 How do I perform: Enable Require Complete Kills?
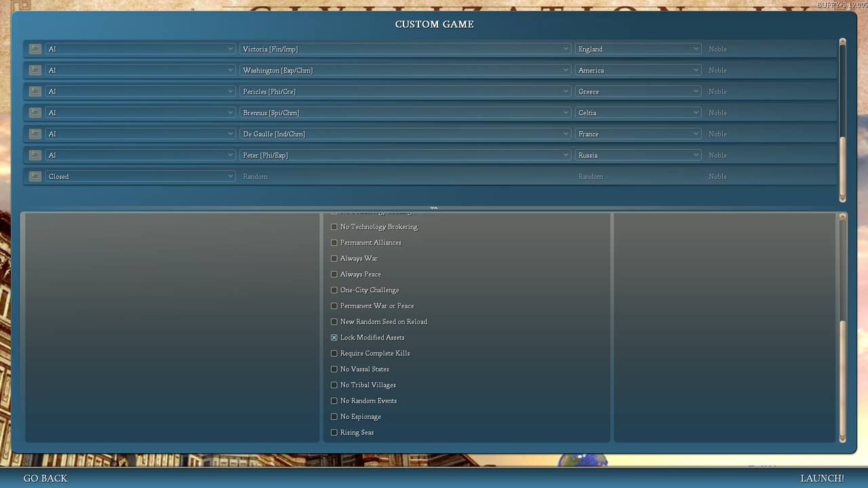tap(334, 353)
